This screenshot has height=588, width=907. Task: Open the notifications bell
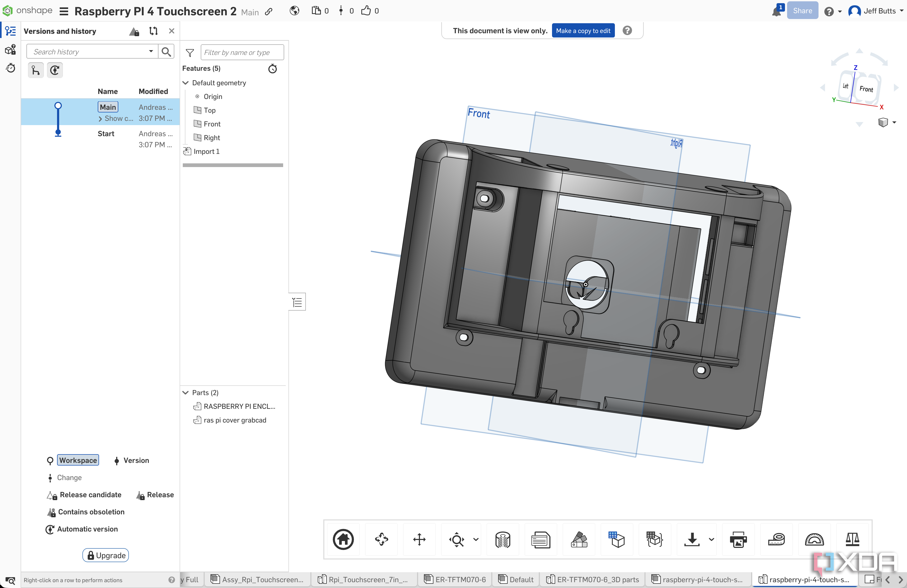point(776,11)
